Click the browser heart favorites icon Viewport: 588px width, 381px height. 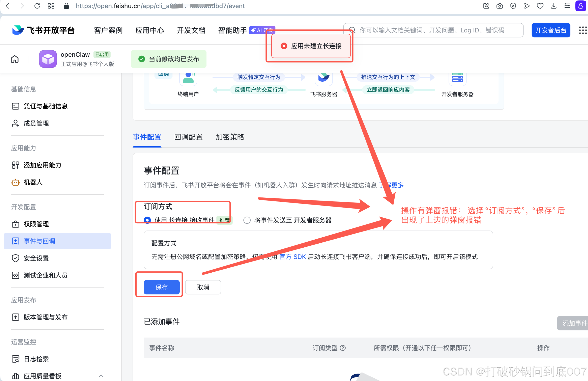(540, 6)
